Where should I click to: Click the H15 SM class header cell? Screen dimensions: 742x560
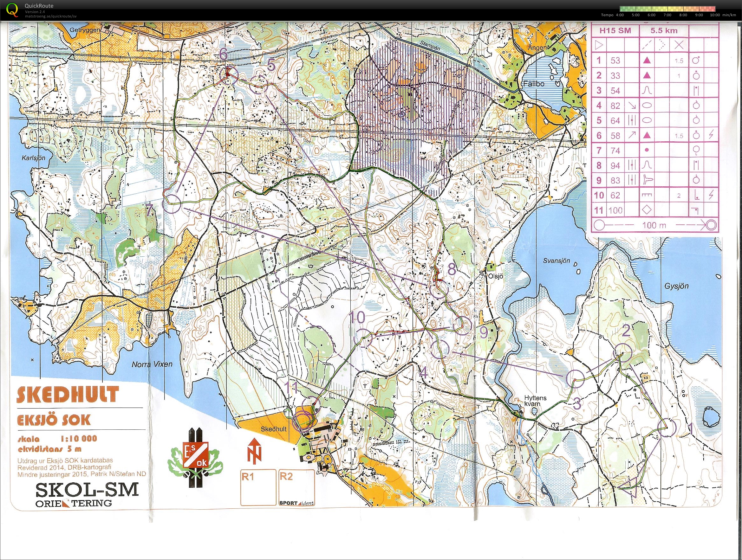[615, 30]
